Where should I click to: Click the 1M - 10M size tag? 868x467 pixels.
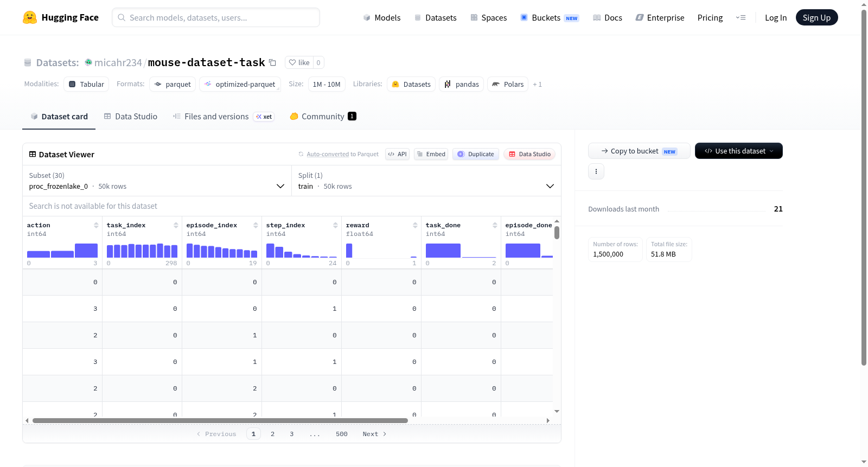[x=327, y=84]
